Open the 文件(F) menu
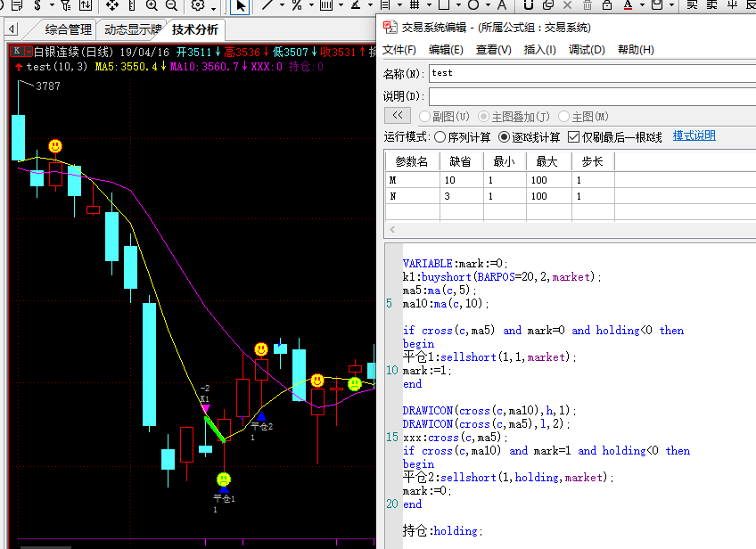Image resolution: width=756 pixels, height=549 pixels. [399, 50]
